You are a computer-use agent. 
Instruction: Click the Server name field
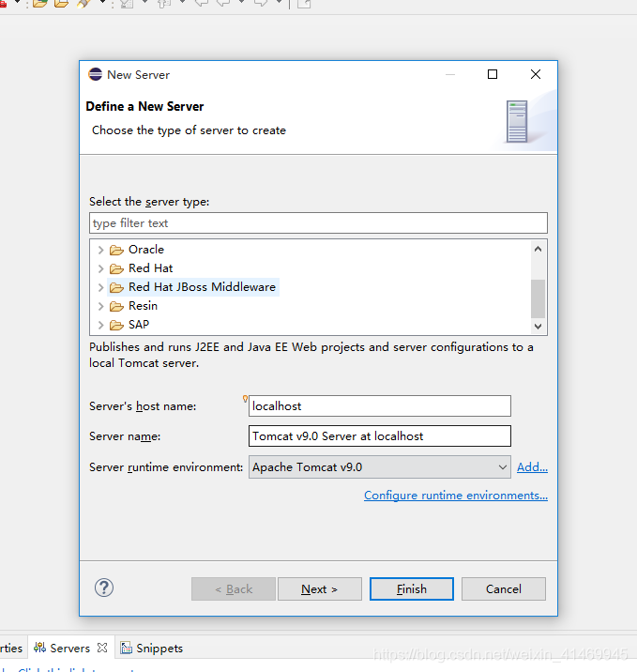[x=380, y=436]
